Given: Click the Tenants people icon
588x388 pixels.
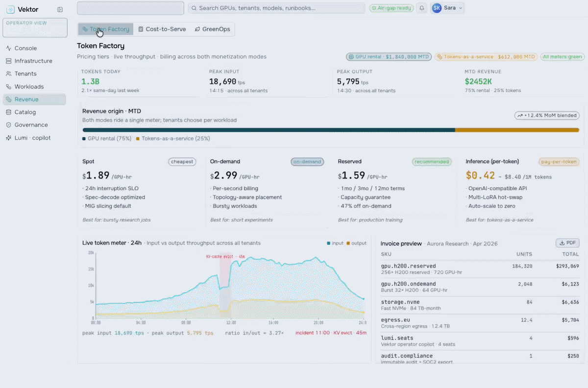Looking at the screenshot, I should click(9, 73).
